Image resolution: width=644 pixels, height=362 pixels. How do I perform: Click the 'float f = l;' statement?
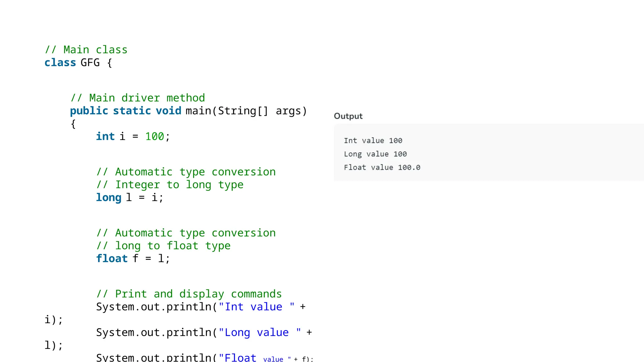point(133,259)
